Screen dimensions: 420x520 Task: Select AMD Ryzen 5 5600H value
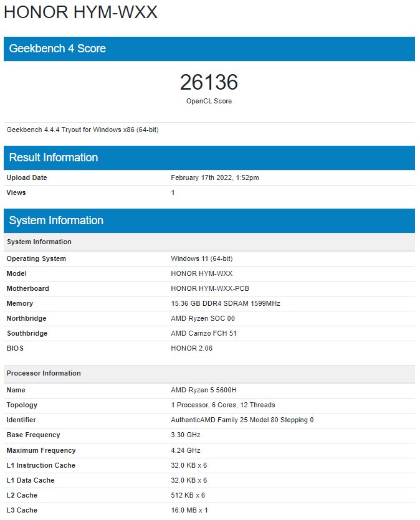[x=204, y=390]
